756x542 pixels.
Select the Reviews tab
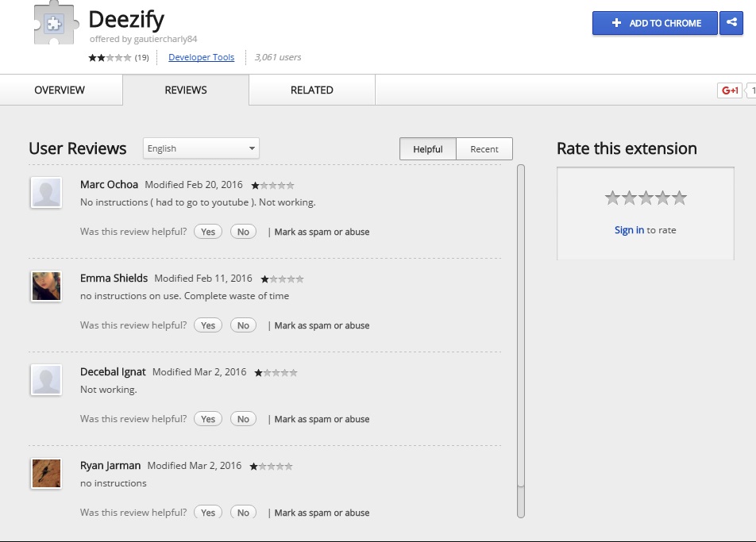point(186,90)
